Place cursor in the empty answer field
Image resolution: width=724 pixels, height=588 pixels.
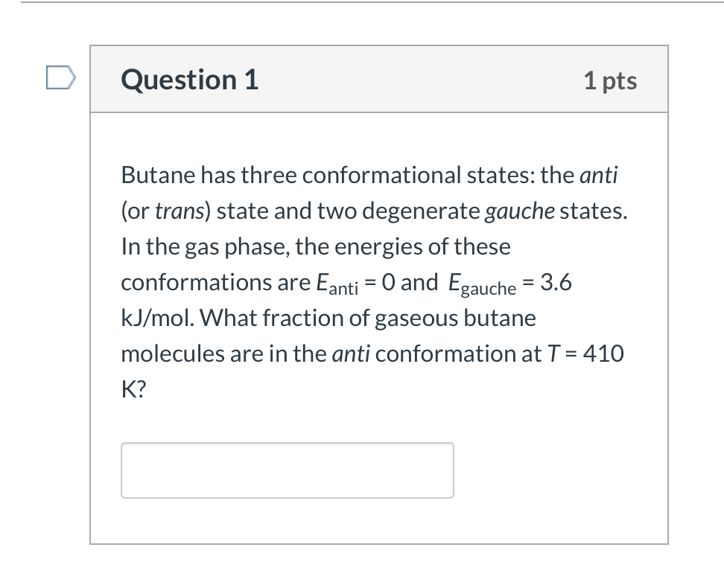(x=287, y=470)
